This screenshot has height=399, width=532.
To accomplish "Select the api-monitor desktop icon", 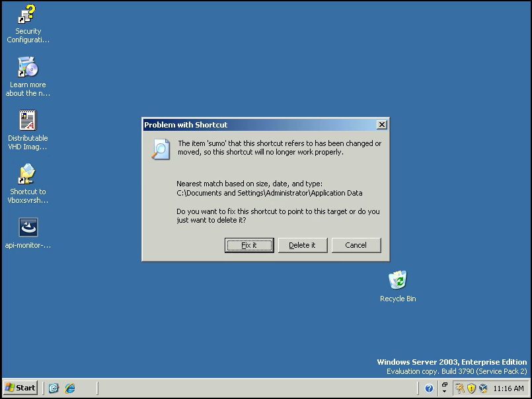I will pyautogui.click(x=28, y=228).
